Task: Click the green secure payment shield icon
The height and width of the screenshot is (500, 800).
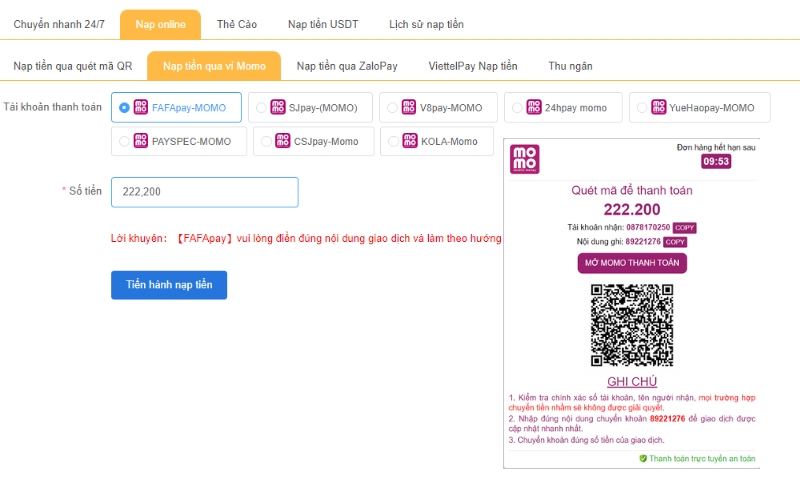Action: 643,458
